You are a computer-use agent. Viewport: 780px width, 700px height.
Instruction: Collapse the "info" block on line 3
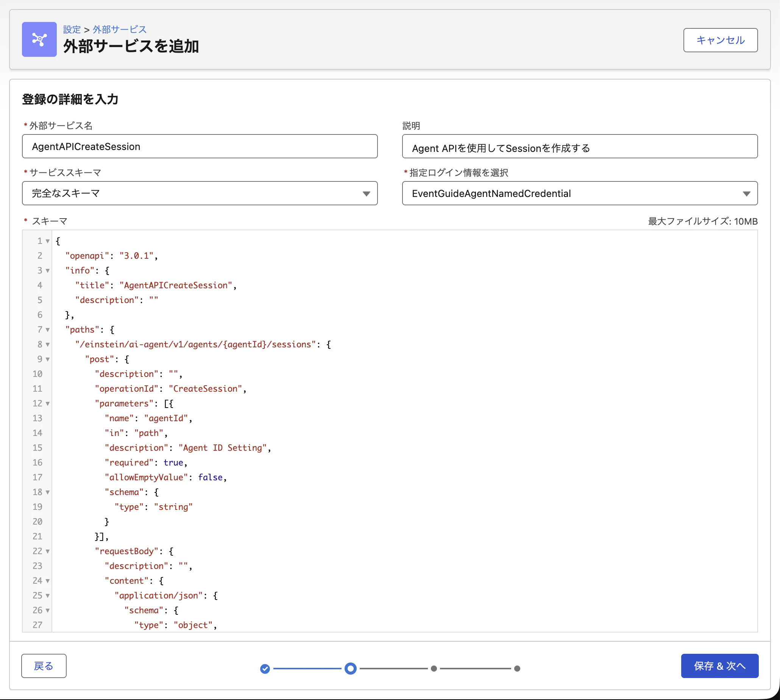point(48,271)
